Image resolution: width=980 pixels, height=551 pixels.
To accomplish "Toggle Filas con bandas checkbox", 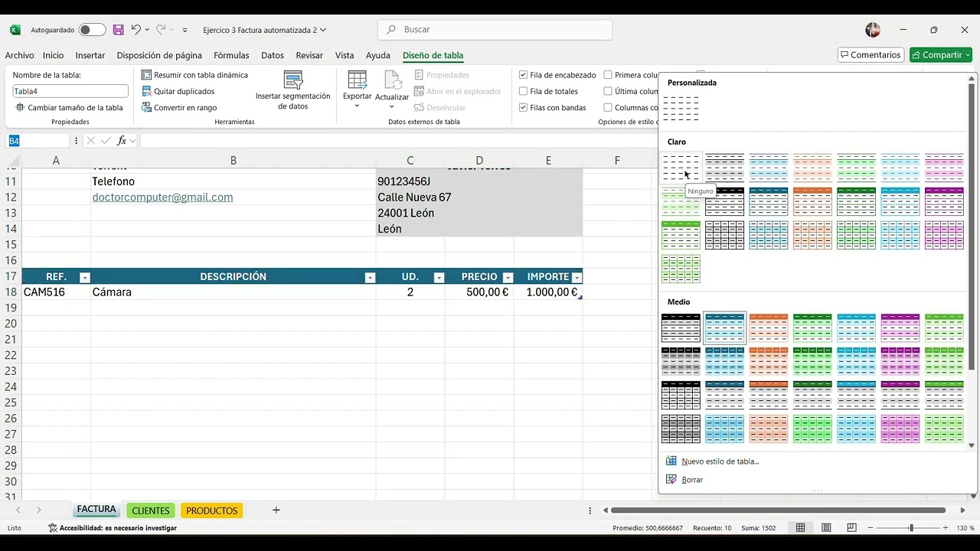I will pyautogui.click(x=523, y=108).
